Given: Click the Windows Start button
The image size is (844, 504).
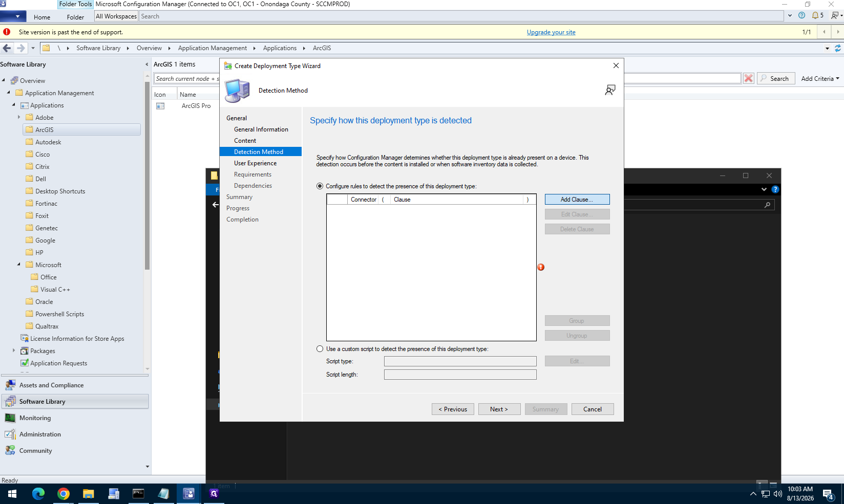Looking at the screenshot, I should click(12, 494).
